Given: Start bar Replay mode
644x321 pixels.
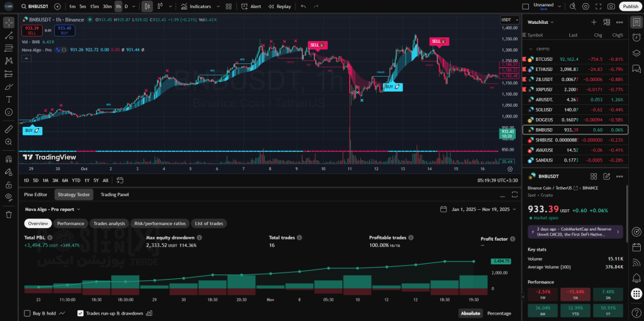Looking at the screenshot, I should 279,6.
